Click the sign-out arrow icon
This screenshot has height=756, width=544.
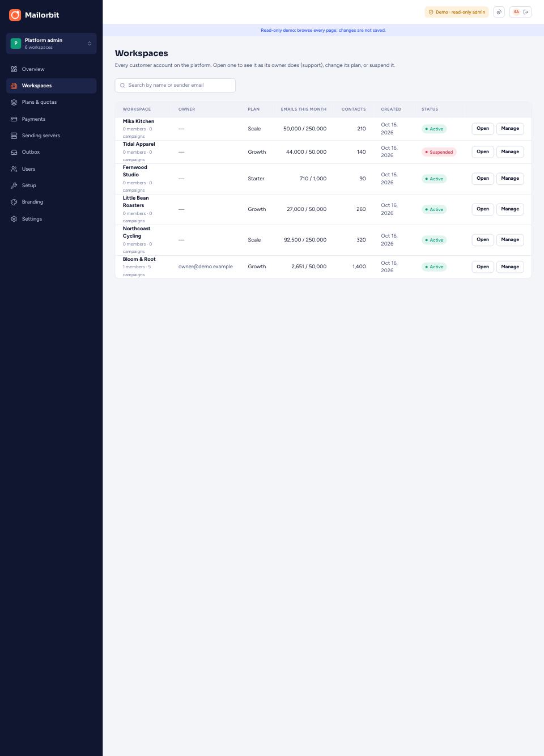click(x=526, y=12)
